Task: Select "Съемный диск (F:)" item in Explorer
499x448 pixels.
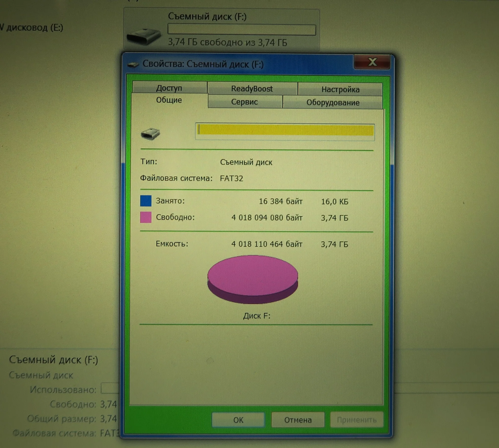Action: (x=207, y=17)
